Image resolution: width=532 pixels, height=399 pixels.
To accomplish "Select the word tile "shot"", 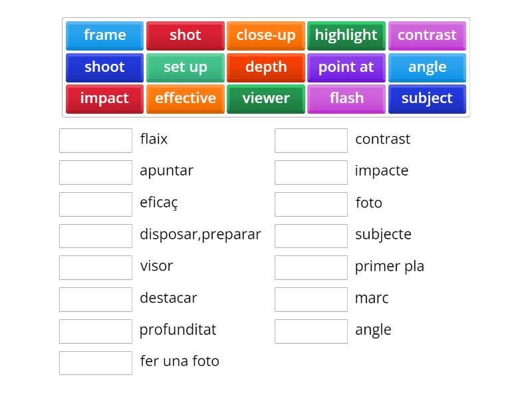I will pos(185,35).
